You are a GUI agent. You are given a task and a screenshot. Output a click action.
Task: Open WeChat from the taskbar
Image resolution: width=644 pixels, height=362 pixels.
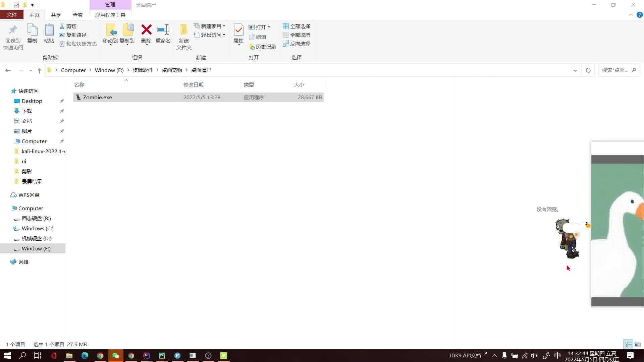(x=116, y=356)
